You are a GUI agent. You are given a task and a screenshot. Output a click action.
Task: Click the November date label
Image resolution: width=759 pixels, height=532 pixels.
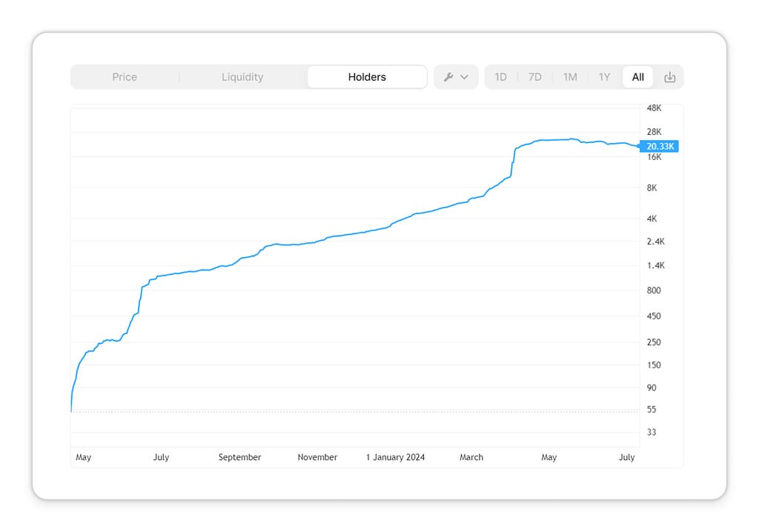[x=317, y=457]
